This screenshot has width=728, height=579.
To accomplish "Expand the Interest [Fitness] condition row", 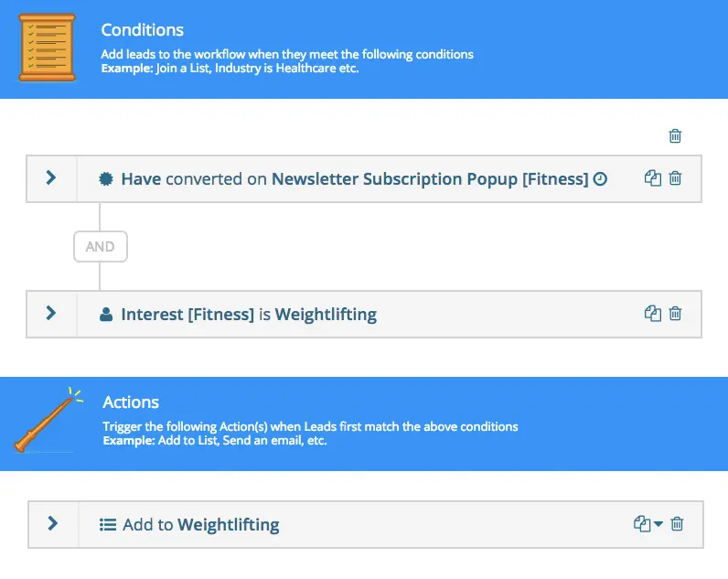I will [x=51, y=313].
